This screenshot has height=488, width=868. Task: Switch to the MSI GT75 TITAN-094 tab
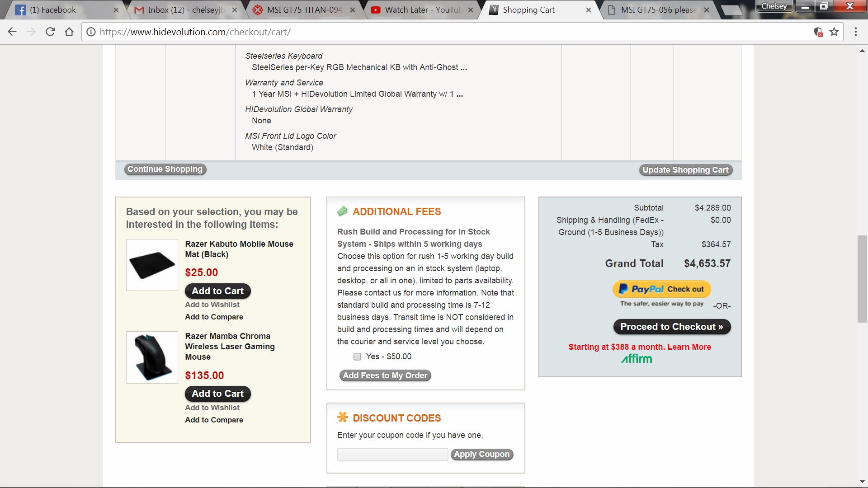pos(304,10)
